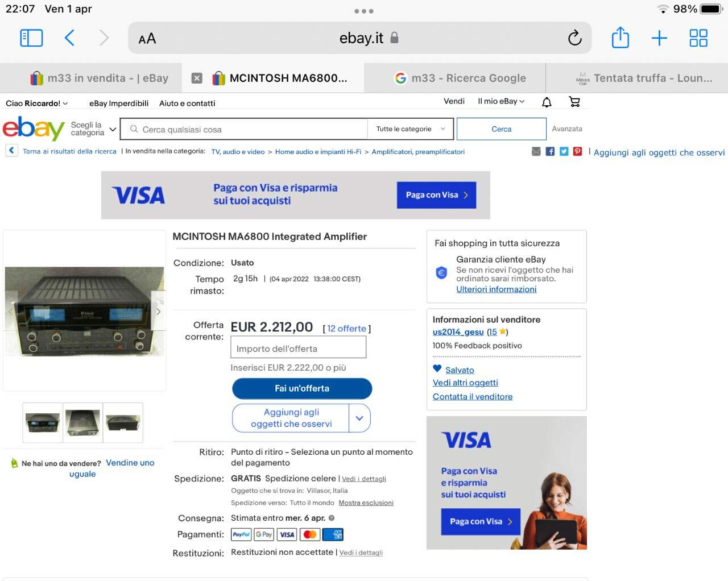The image size is (728, 581).
Task: Switch to the m33 in vendita eBay tab
Action: [x=99, y=78]
